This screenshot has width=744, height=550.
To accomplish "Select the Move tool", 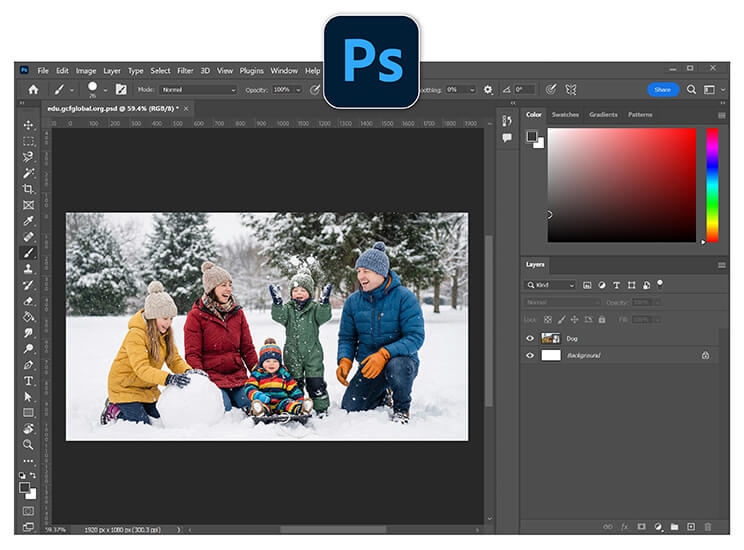I will click(28, 125).
